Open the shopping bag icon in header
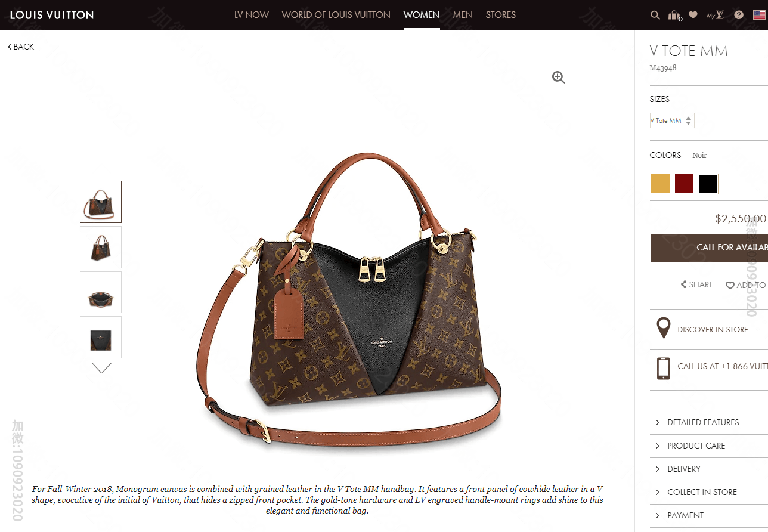The height and width of the screenshot is (532, 768). click(674, 16)
